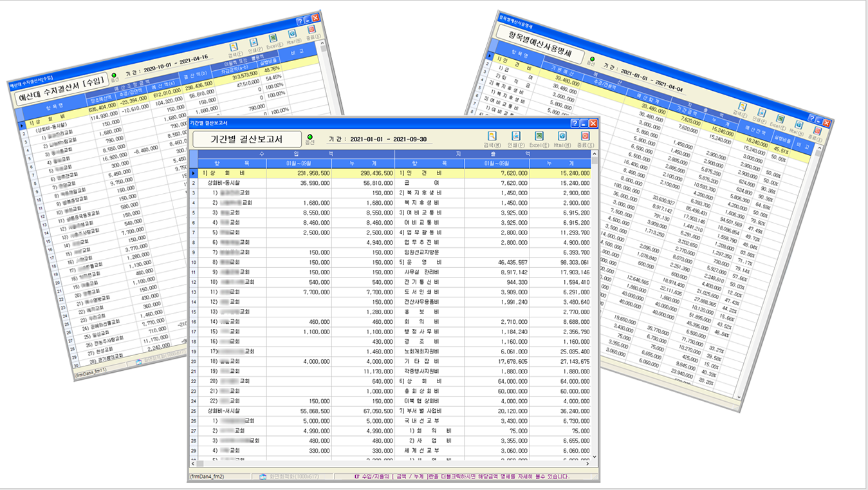Toggle the green 옵션 light in 예산대 수지결산서

pyautogui.click(x=114, y=76)
